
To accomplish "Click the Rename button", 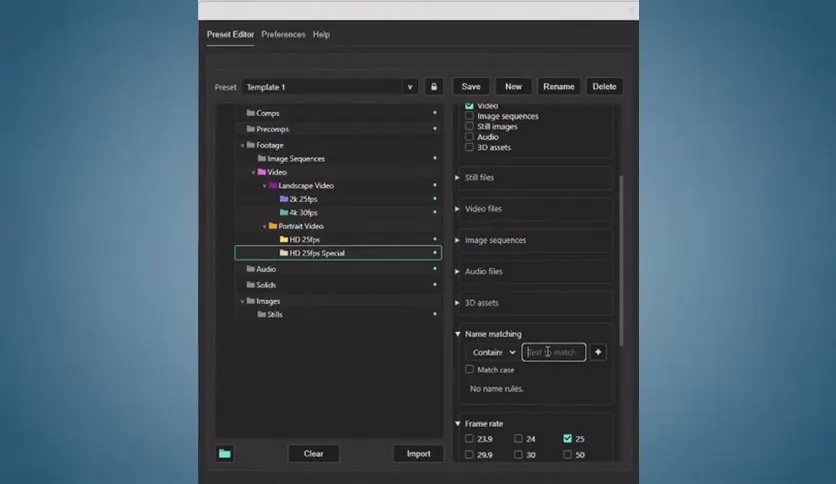I will 559,86.
